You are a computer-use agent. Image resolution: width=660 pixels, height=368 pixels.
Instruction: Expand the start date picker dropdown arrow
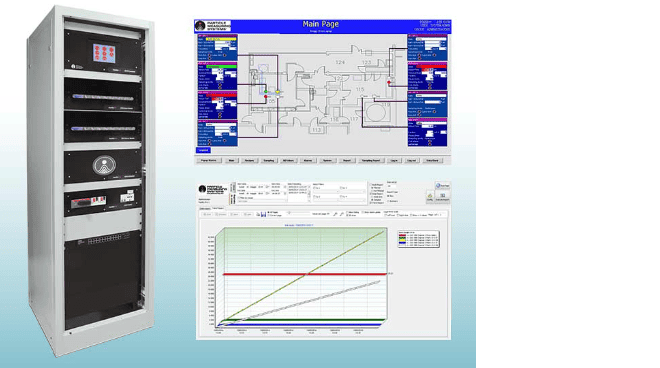point(267,187)
